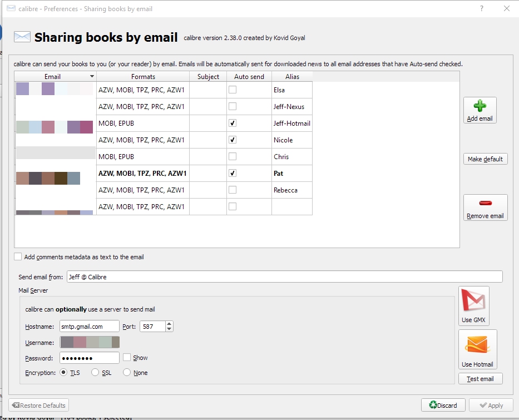Click the formats cell in Rebecca's row

[x=143, y=190]
